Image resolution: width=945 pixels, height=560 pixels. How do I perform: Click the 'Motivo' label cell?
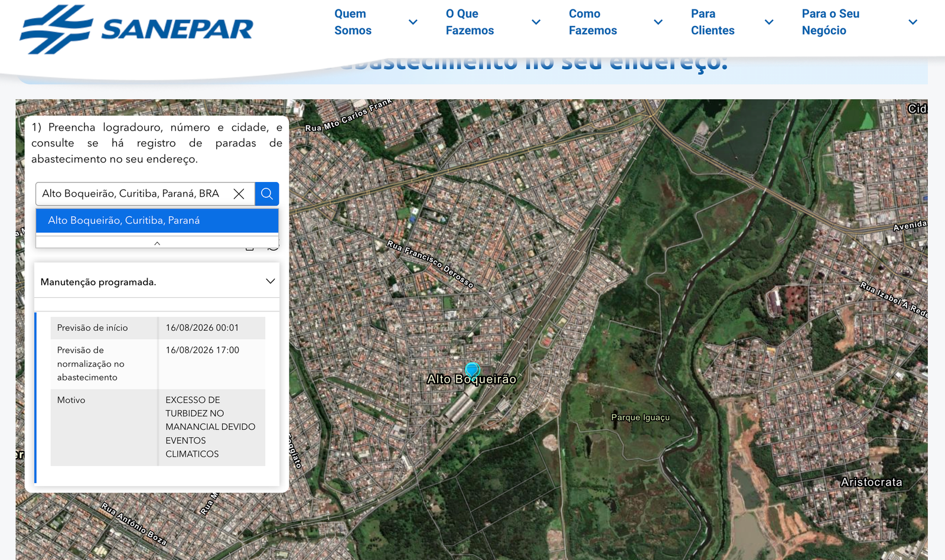coord(104,427)
